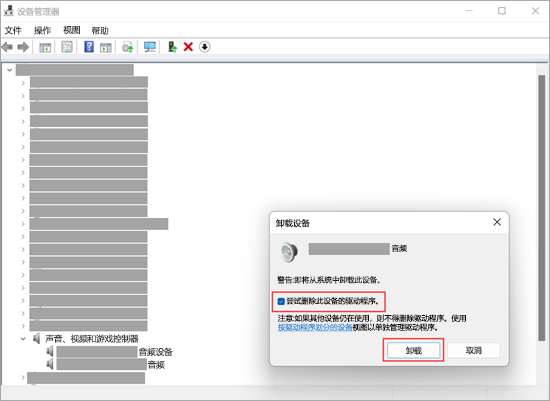
Task: Close the 设备管理器 window
Action: click(535, 11)
